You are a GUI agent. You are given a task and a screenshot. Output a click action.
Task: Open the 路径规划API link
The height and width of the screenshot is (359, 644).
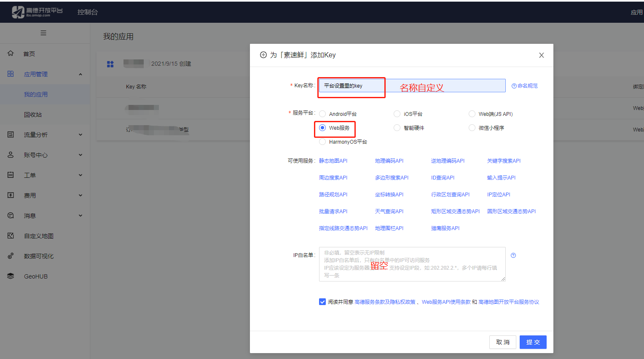point(333,194)
